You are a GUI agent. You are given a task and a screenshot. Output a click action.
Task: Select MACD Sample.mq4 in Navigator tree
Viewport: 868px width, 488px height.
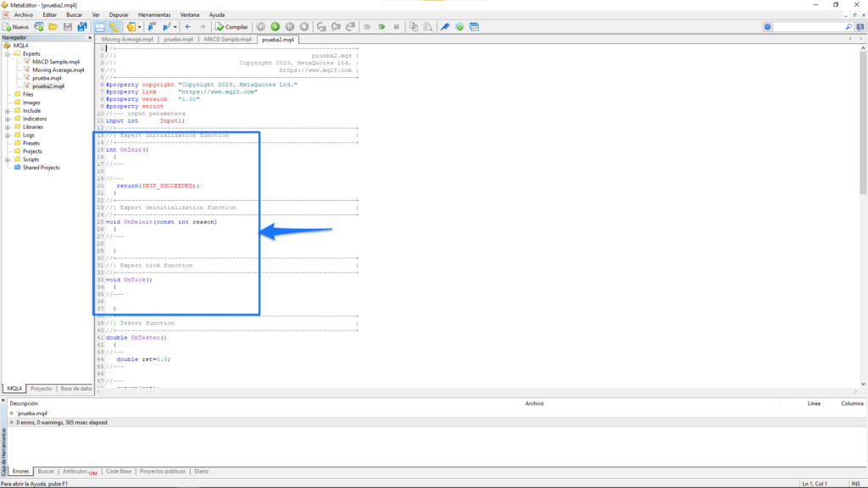(55, 62)
